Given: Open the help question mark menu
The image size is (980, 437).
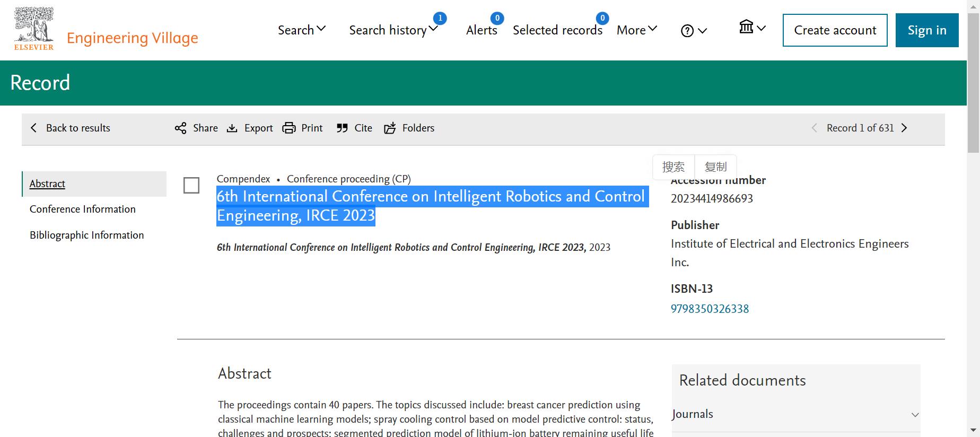Looking at the screenshot, I should coord(694,31).
